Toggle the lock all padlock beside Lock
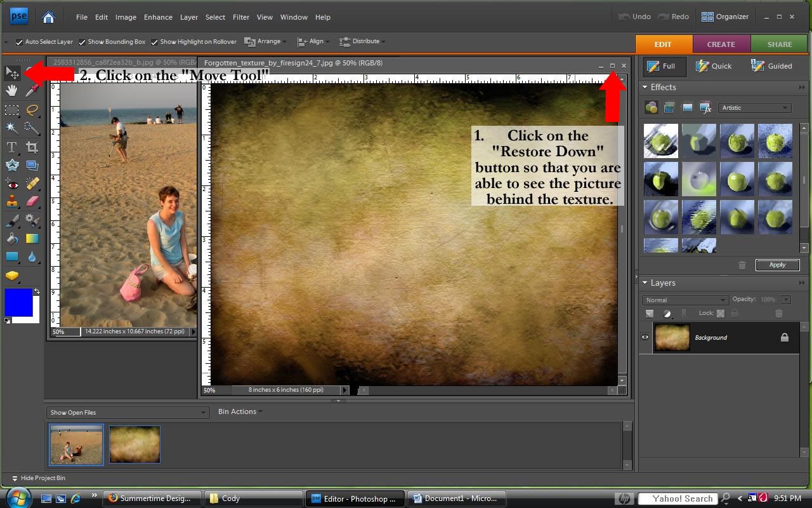 [734, 313]
